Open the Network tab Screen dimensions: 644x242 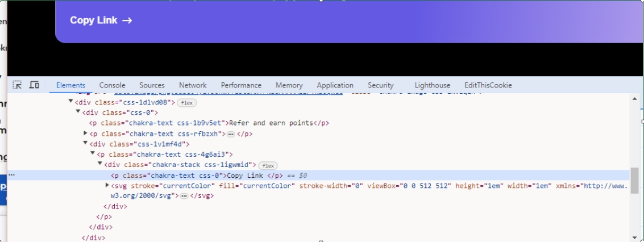pyautogui.click(x=192, y=85)
